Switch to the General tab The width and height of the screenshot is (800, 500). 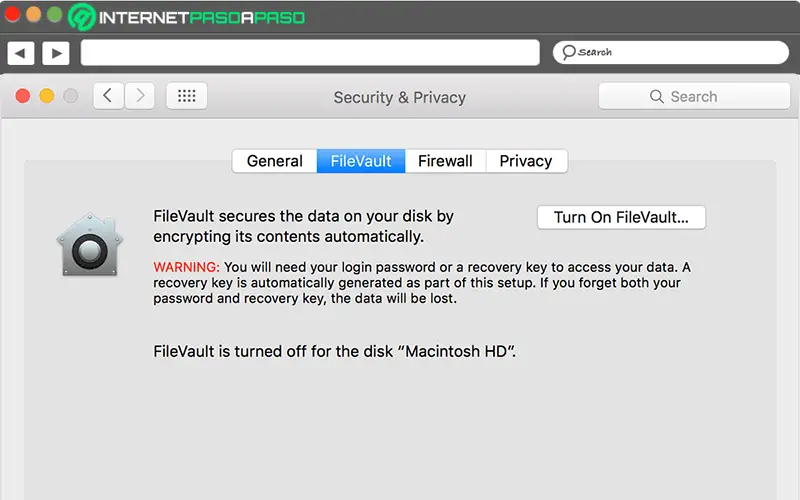(x=274, y=161)
